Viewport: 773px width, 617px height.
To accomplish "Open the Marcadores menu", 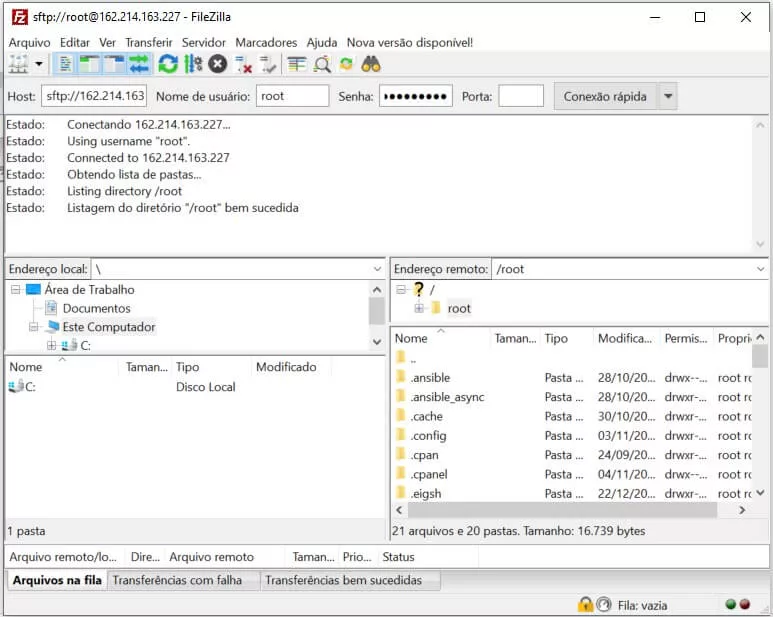I will click(266, 43).
